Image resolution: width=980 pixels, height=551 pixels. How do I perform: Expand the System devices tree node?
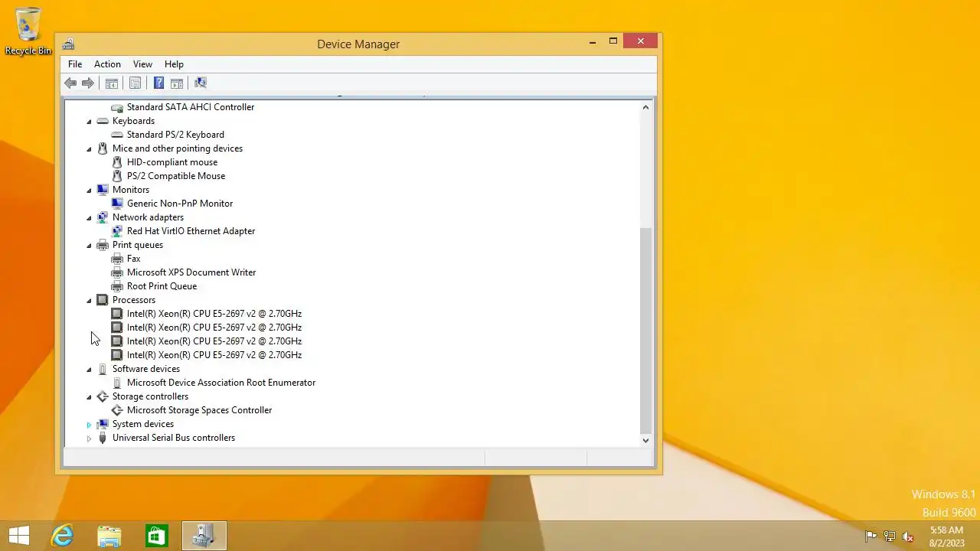pos(89,424)
